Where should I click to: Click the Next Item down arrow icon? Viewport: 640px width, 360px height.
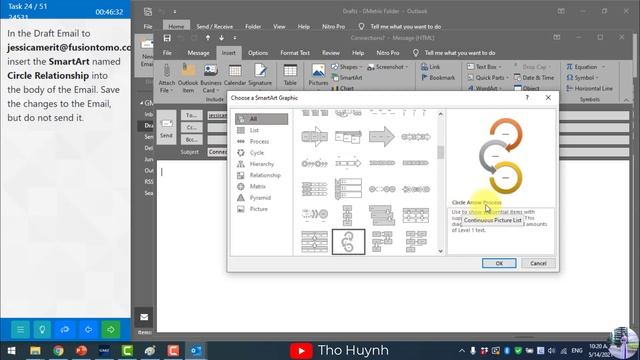pyautogui.click(x=221, y=38)
